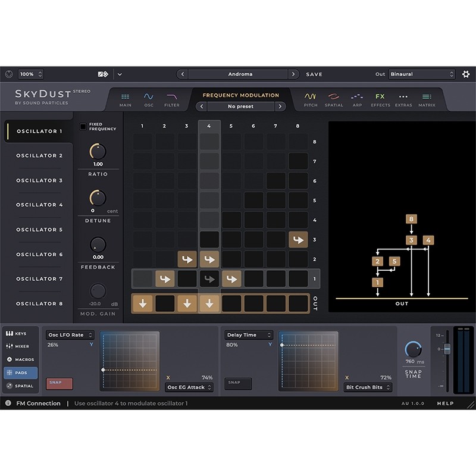
Task: Toggle oscillator 3 output arrow
Action: [x=187, y=303]
